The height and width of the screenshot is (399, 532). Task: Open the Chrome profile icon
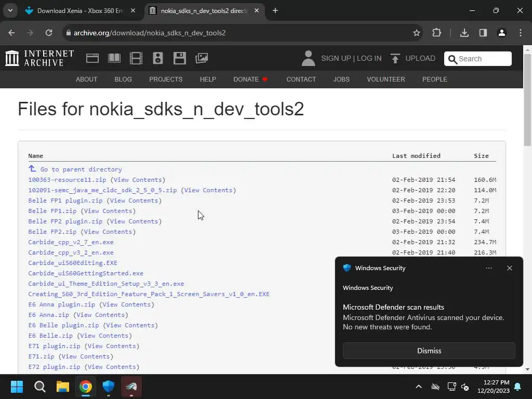tap(501, 33)
